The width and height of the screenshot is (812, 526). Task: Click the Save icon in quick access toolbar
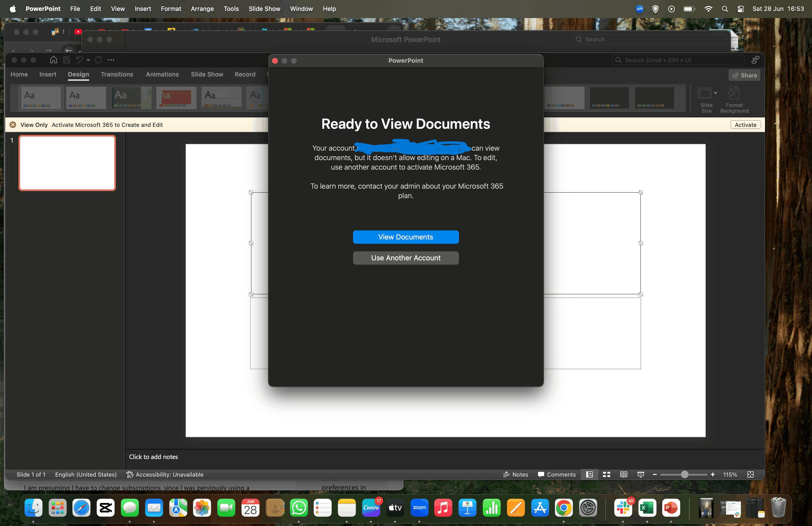pyautogui.click(x=66, y=60)
